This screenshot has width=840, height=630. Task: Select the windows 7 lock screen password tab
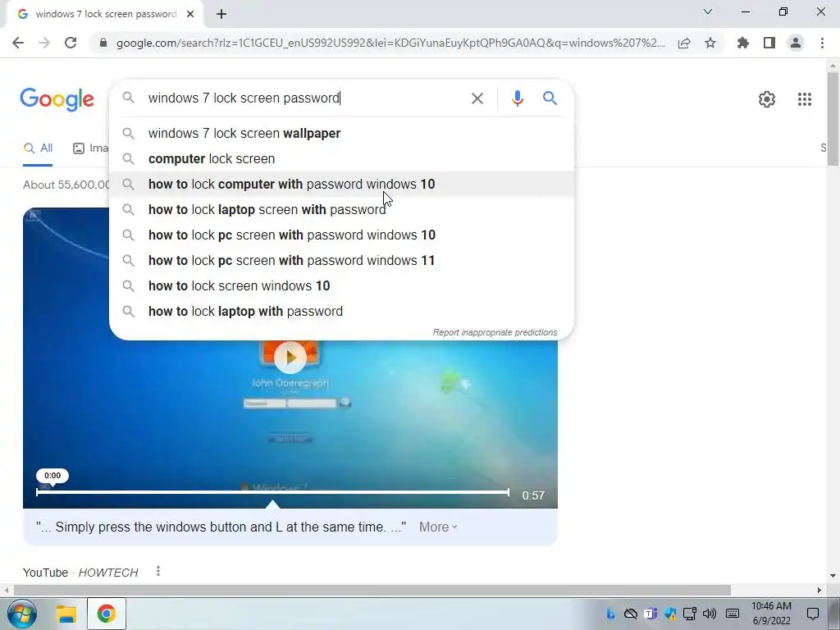(x=104, y=15)
